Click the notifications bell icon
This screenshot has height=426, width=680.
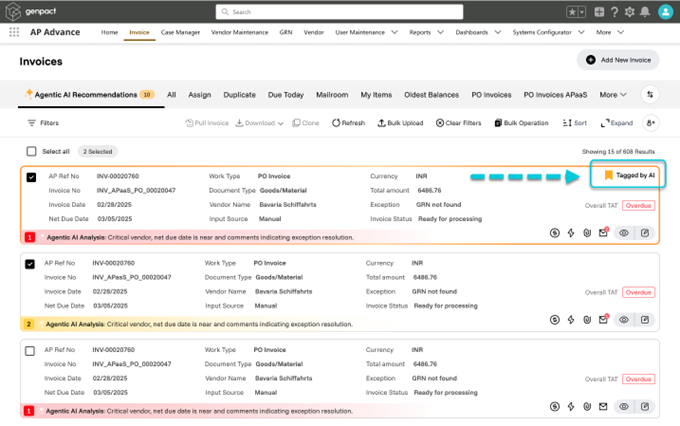click(x=647, y=12)
